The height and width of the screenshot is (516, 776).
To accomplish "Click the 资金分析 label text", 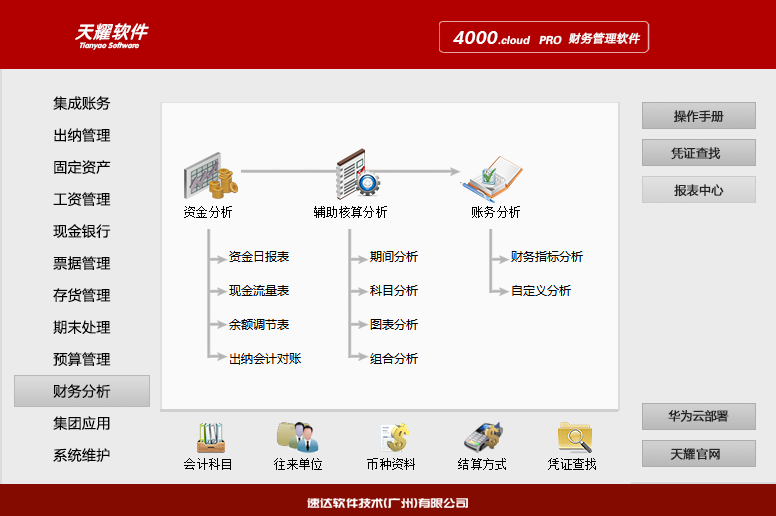I will pyautogui.click(x=208, y=212).
